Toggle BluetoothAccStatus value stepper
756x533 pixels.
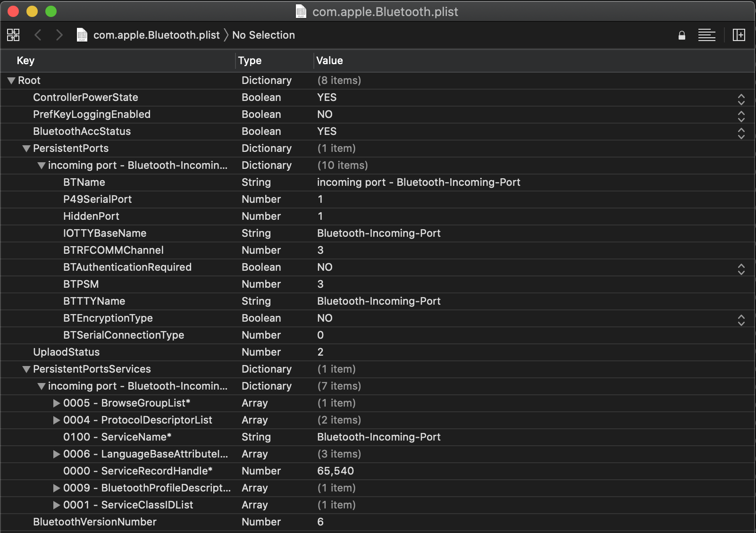[x=741, y=133]
